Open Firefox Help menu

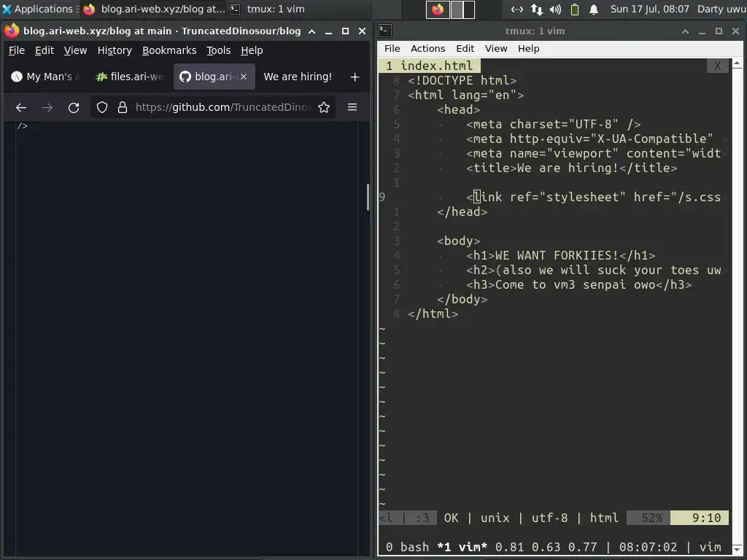tap(252, 50)
